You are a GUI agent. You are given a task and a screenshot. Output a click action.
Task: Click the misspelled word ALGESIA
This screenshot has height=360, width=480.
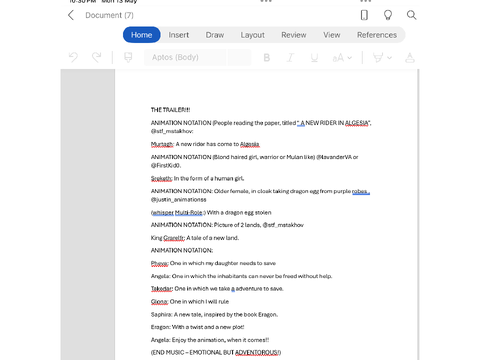coord(357,123)
